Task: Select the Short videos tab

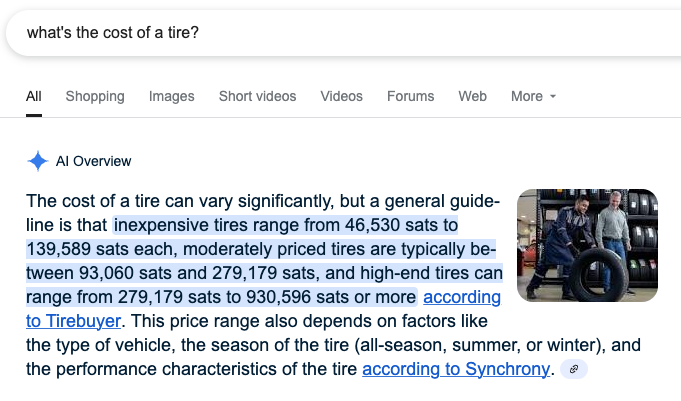Action: (x=258, y=96)
